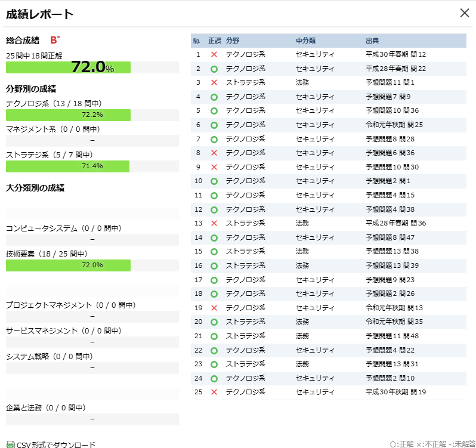Click the red X on row 25
The image size is (476, 448).
(x=214, y=392)
